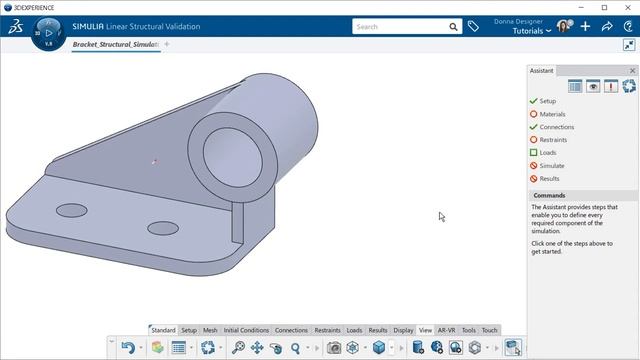This screenshot has width=640, height=360.
Task: Click the Materials step in Assistant
Action: [552, 114]
